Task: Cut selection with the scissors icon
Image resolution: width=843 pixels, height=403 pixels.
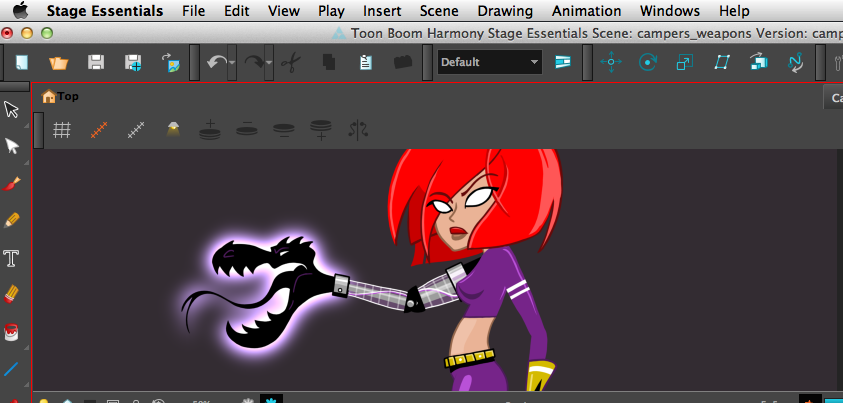Action: 291,63
